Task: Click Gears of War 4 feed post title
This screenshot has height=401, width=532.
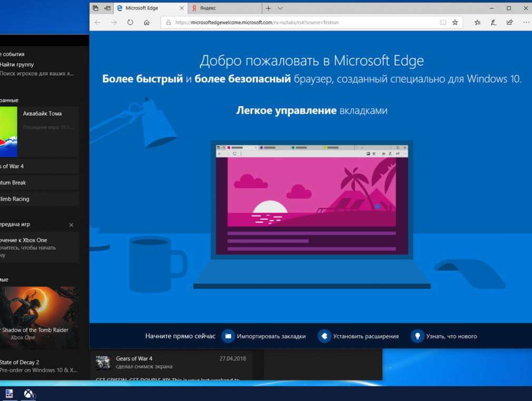Action: coord(134,358)
